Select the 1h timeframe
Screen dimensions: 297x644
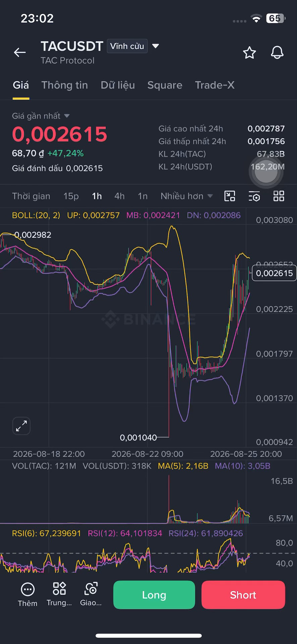point(97,196)
